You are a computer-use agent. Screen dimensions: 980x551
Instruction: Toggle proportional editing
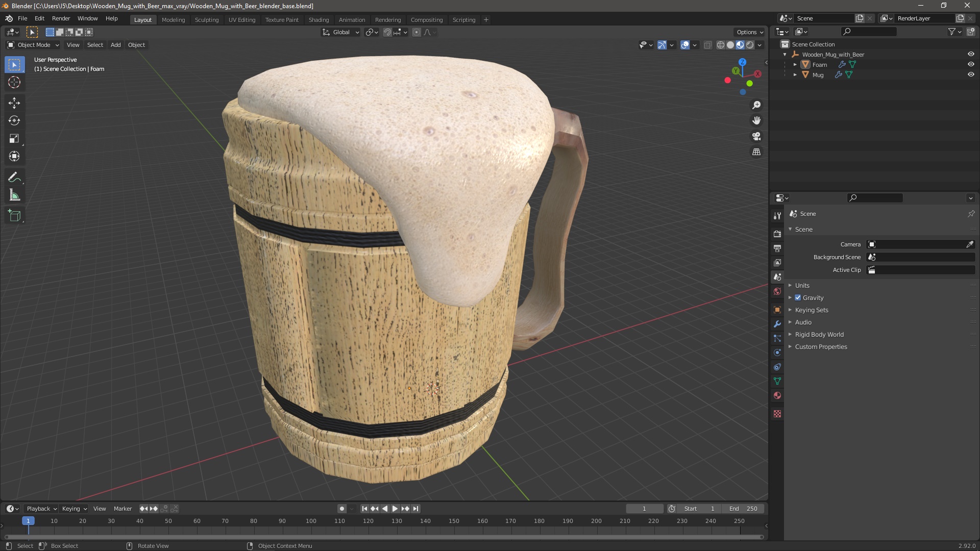(x=416, y=32)
